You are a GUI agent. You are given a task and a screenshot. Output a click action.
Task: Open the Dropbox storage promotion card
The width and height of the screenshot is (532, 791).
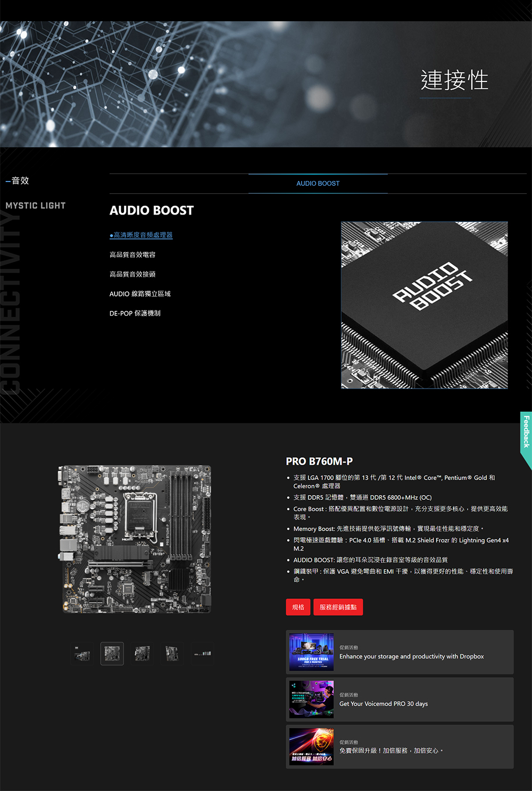pos(400,652)
